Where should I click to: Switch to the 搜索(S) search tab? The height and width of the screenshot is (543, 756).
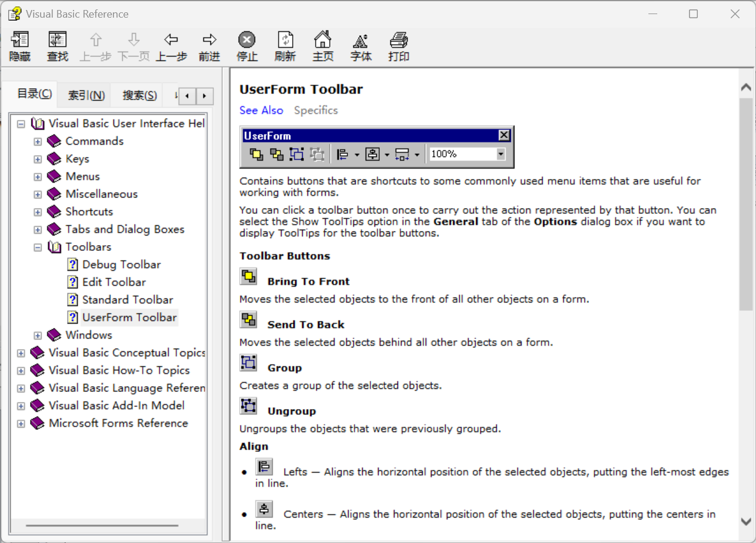pyautogui.click(x=140, y=95)
